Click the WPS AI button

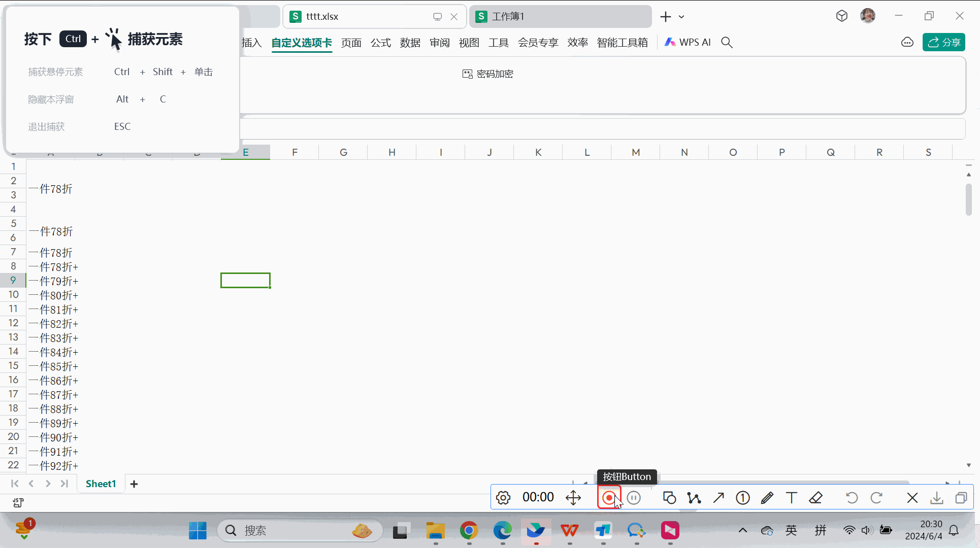688,43
